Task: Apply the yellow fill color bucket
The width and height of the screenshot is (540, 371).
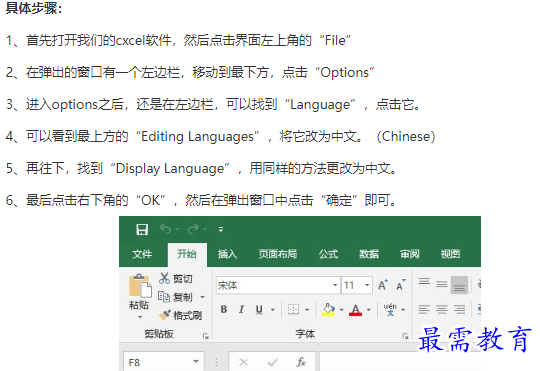Action: (329, 310)
